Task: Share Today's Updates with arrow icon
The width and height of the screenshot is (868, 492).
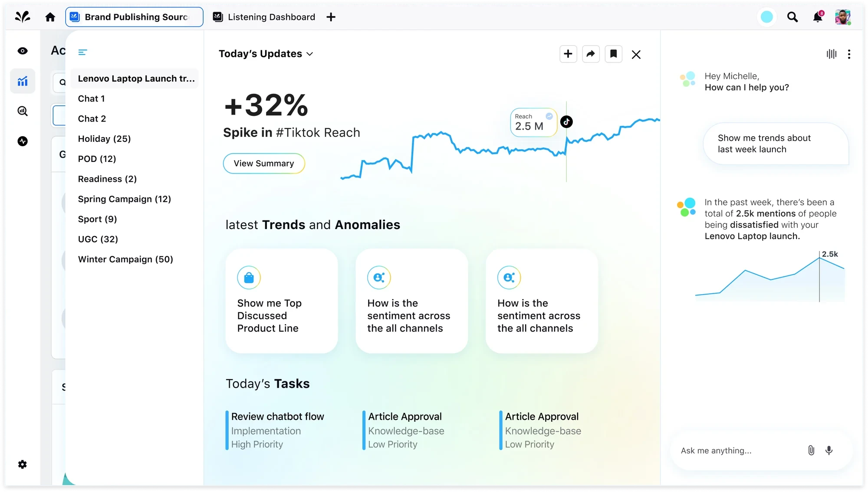Action: tap(591, 54)
